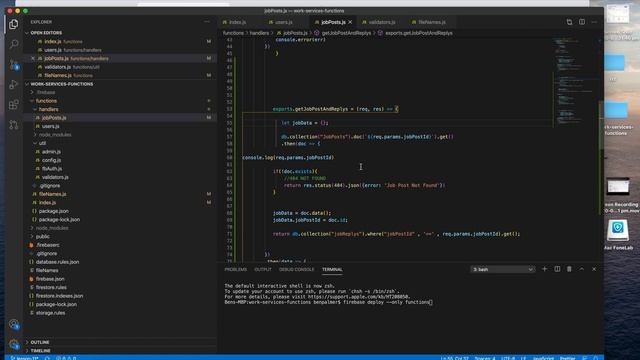Open the Manage gear icon

(x=13, y=344)
